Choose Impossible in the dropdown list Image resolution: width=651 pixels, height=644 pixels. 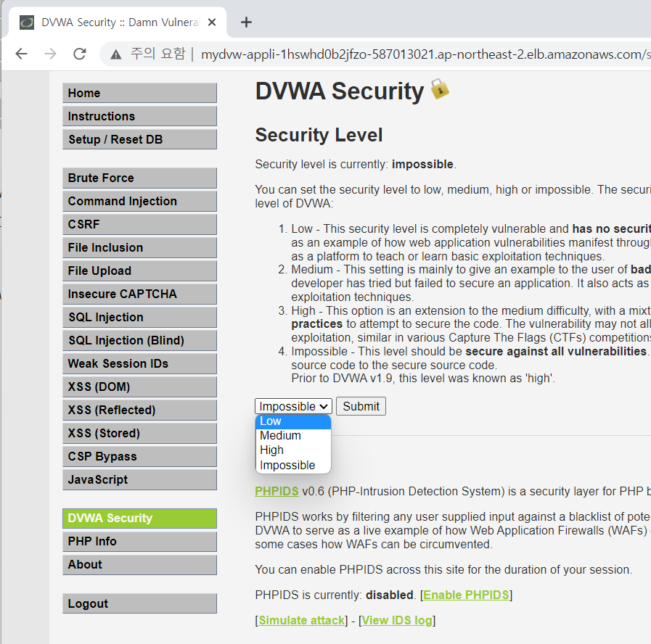coord(293,465)
